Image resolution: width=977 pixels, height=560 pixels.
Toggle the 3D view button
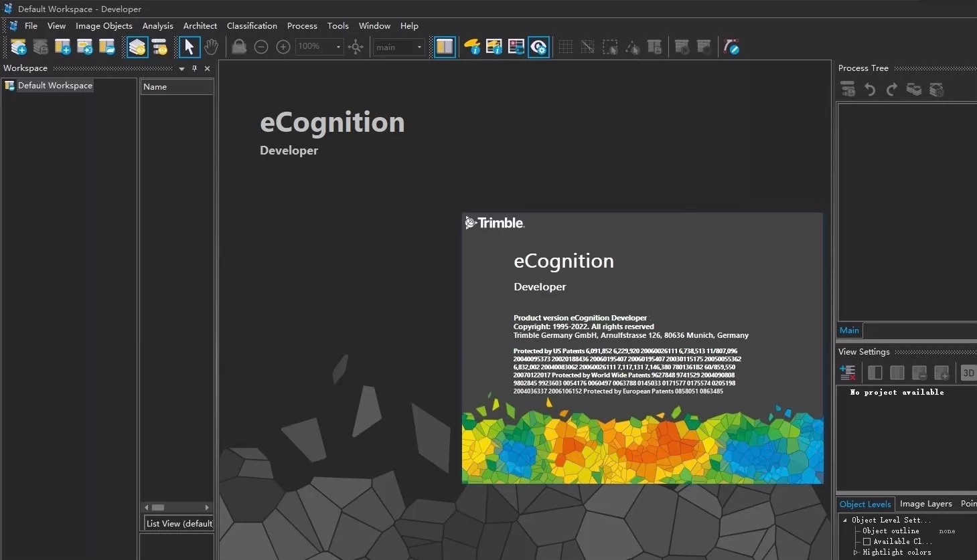click(968, 373)
